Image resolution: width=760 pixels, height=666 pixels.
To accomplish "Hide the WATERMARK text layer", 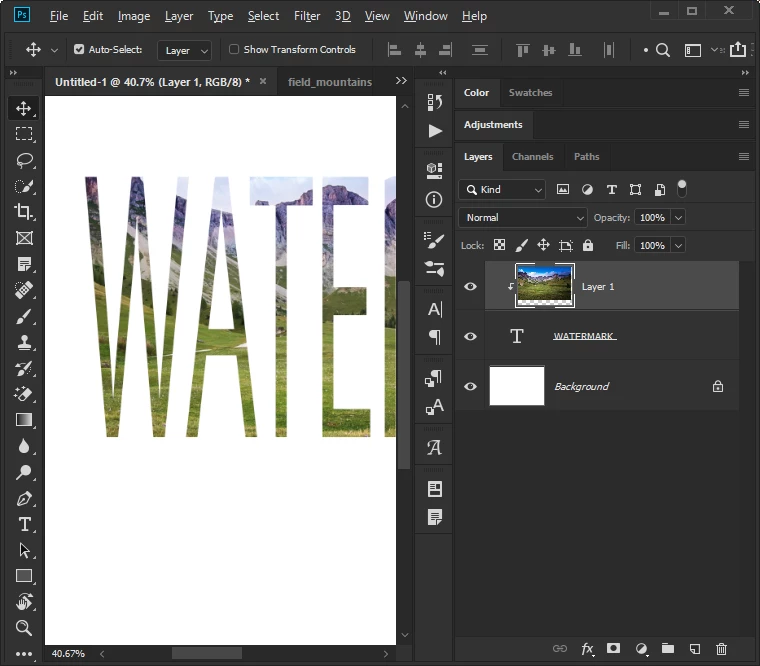I will [x=470, y=336].
